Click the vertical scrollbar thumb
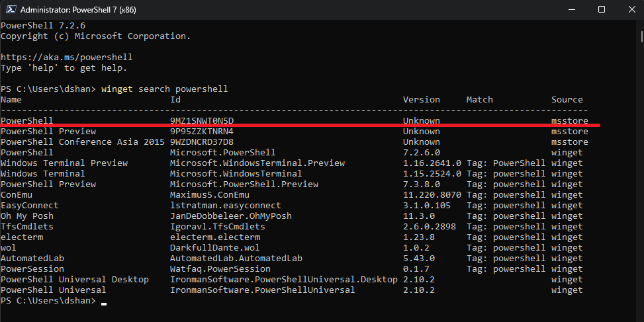Image resolution: width=644 pixels, height=322 pixels. point(642,36)
